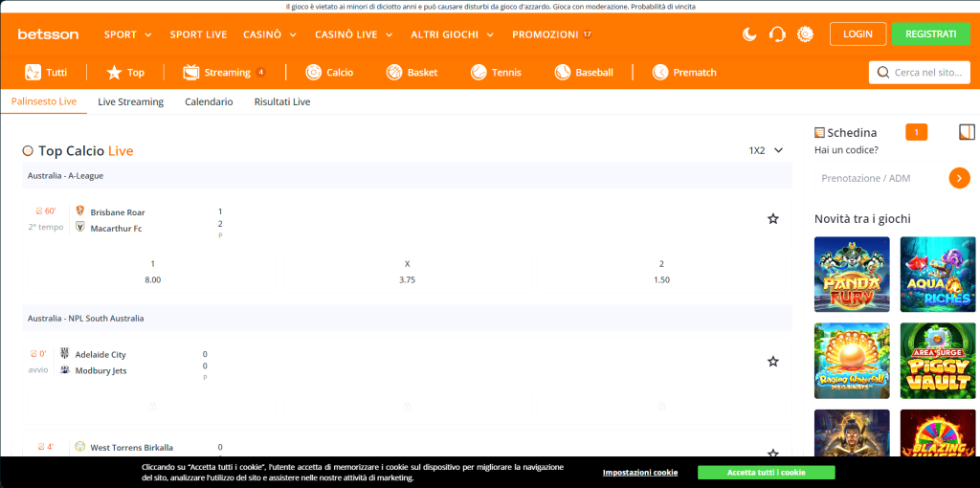
Task: Switch to Live Streaming tab
Action: (x=130, y=101)
